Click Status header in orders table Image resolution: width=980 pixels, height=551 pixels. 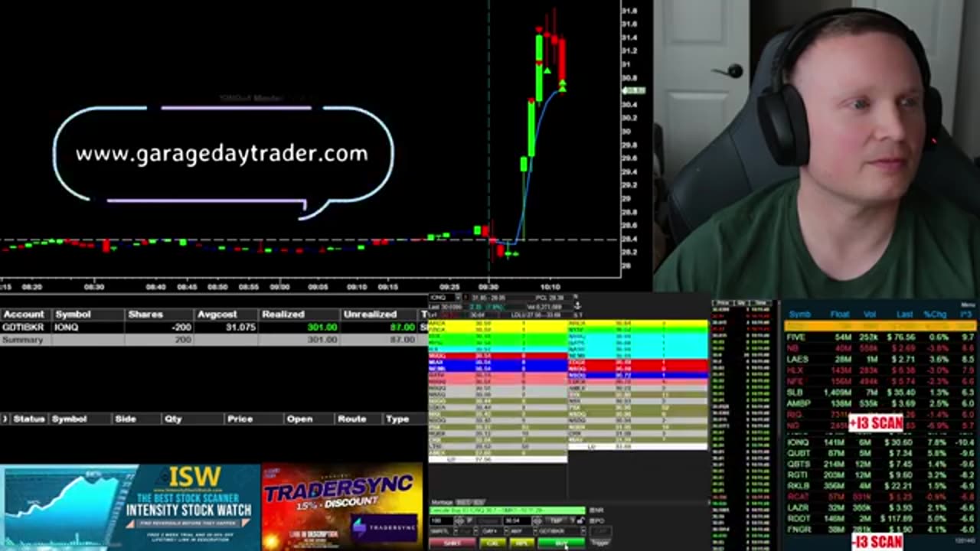[29, 419]
